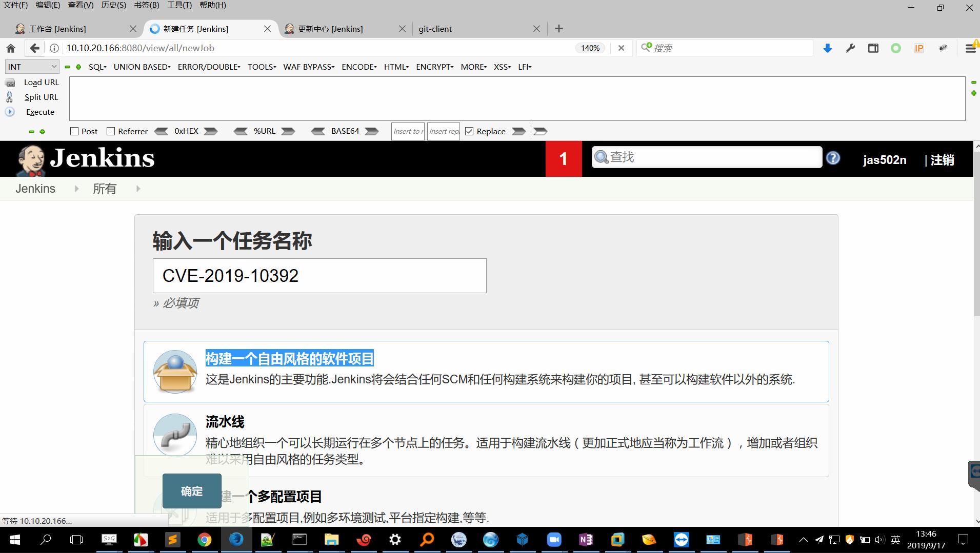The width and height of the screenshot is (980, 553).
Task: Open the INT type combo box
Action: [x=32, y=67]
